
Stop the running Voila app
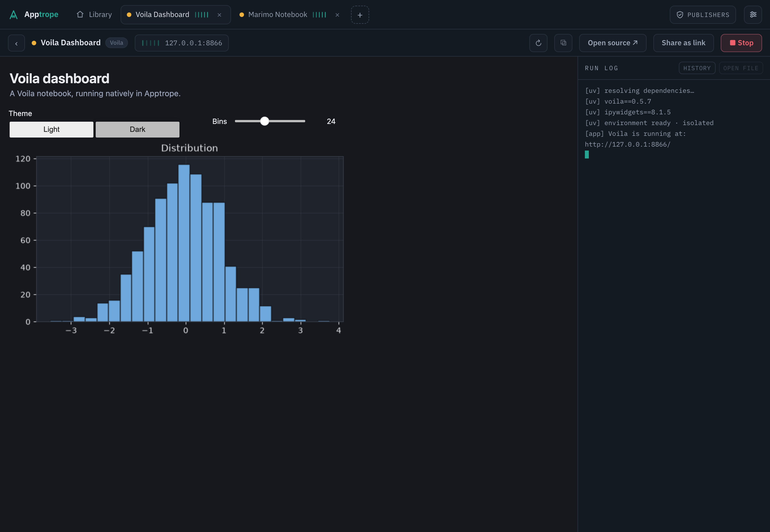(x=741, y=43)
